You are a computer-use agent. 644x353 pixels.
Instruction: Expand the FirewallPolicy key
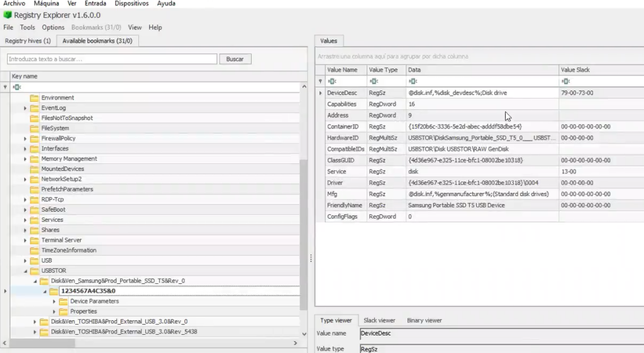[25, 139]
